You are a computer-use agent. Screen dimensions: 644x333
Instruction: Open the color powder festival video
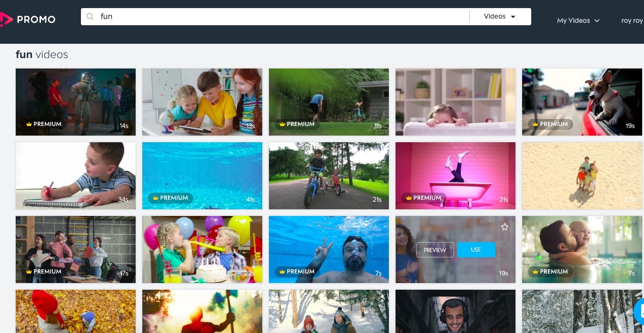coord(202,311)
